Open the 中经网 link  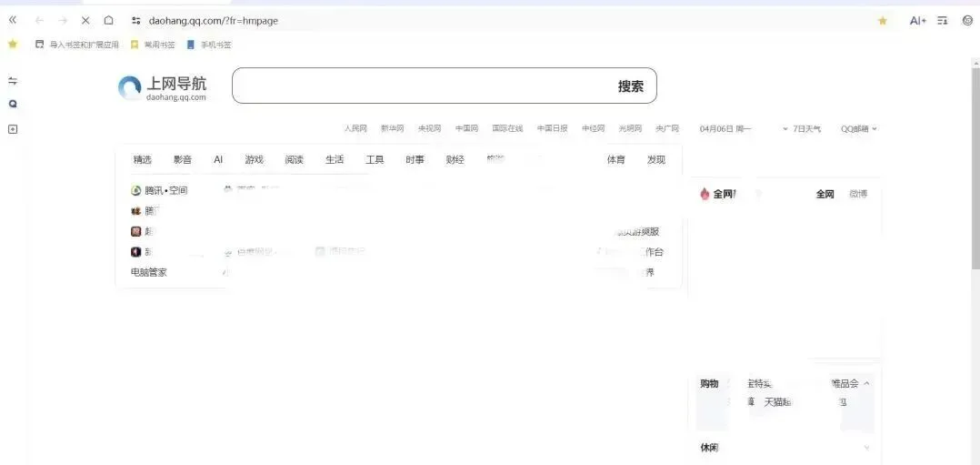[593, 128]
